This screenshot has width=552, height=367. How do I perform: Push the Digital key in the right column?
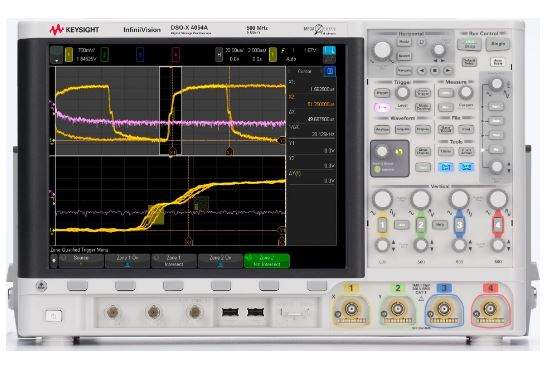pos(496,121)
